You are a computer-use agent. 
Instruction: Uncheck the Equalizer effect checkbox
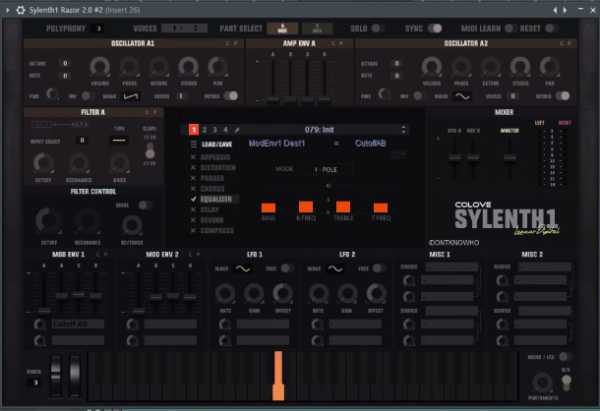[x=194, y=199]
